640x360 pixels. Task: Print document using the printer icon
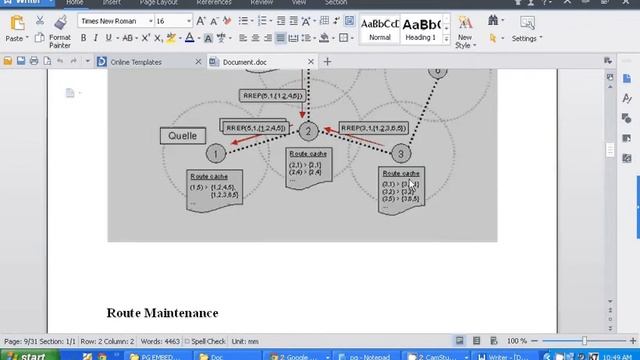tap(34, 61)
